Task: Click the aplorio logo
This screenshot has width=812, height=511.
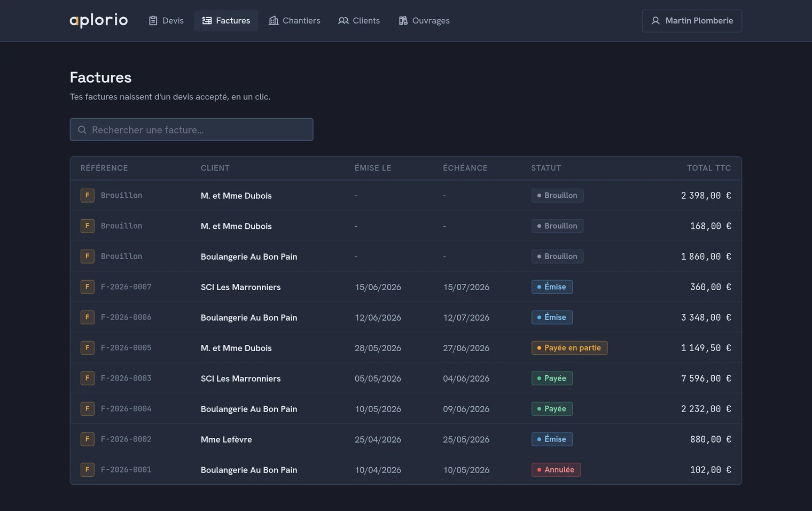Action: pos(99,20)
